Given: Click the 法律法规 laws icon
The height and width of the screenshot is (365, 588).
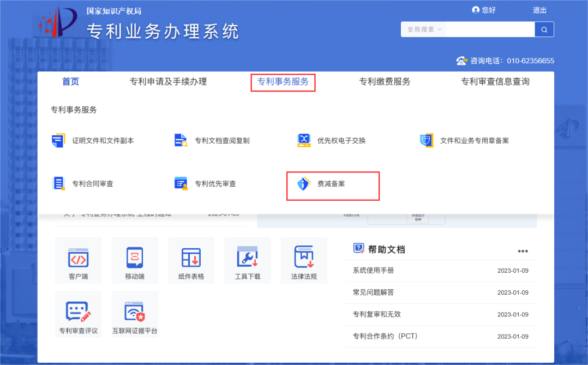Looking at the screenshot, I should (x=304, y=259).
